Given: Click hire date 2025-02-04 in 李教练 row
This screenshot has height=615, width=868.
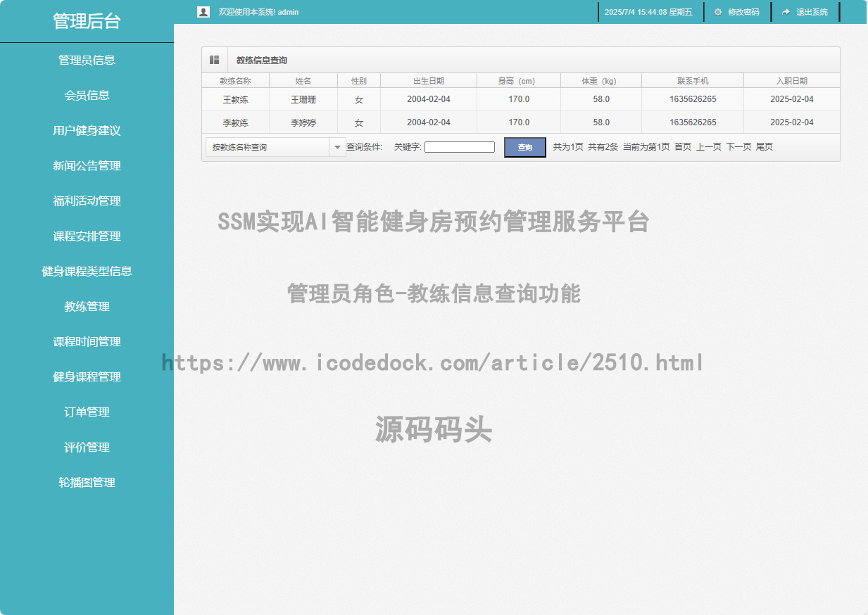Looking at the screenshot, I should click(792, 122).
